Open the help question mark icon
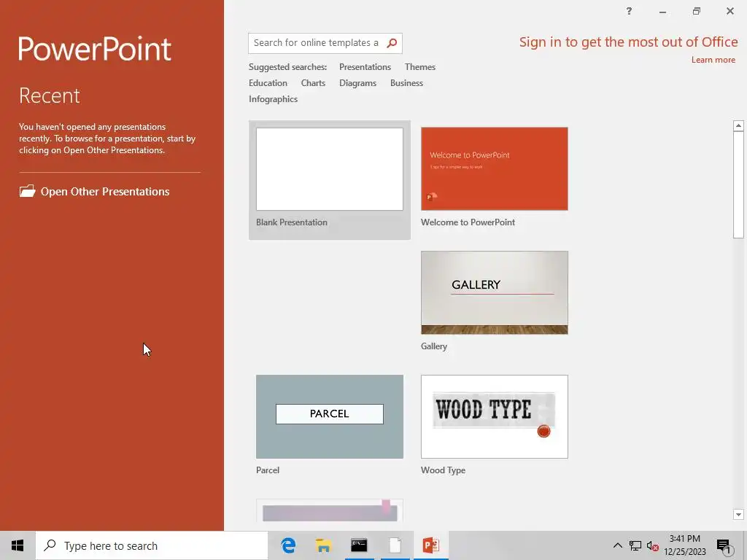747x560 pixels. [629, 11]
